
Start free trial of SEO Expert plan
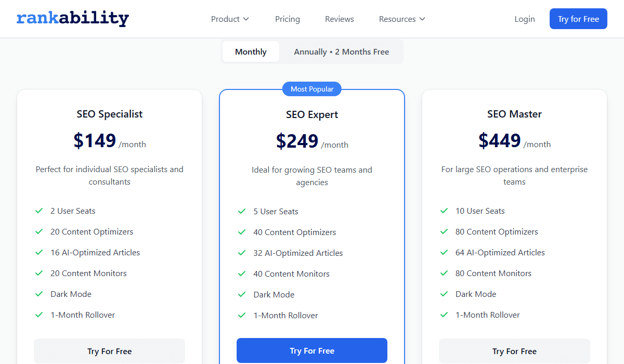[x=312, y=350]
